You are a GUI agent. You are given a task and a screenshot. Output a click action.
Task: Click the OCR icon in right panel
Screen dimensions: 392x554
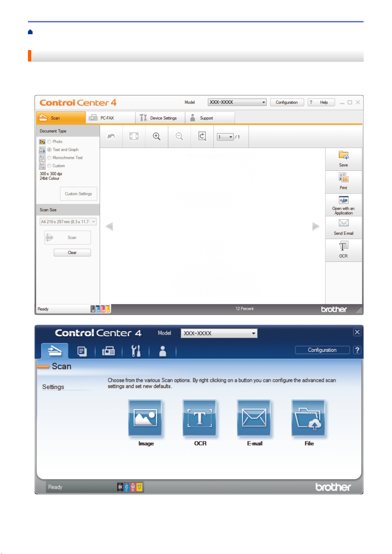coord(344,246)
